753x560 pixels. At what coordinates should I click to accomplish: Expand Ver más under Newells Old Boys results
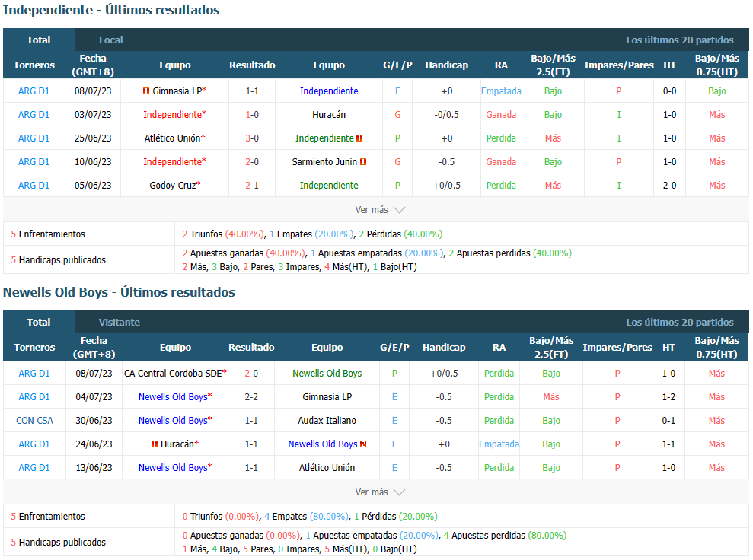pyautogui.click(x=380, y=492)
